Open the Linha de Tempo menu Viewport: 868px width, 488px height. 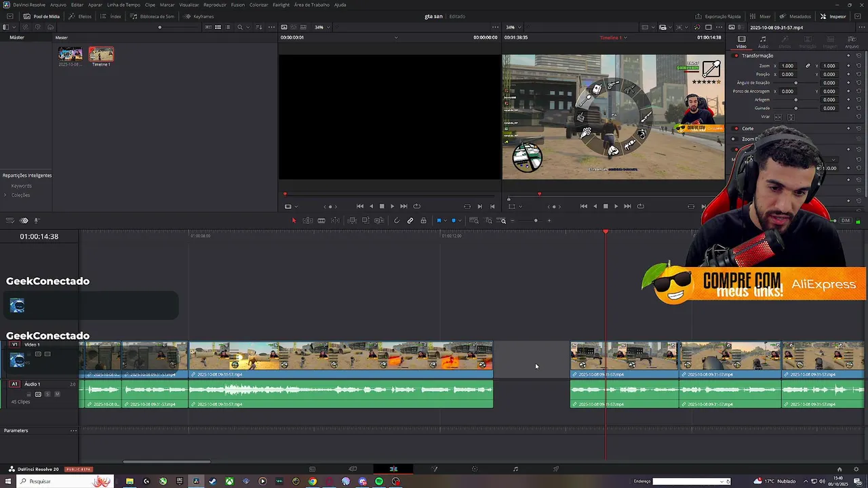pyautogui.click(x=123, y=5)
